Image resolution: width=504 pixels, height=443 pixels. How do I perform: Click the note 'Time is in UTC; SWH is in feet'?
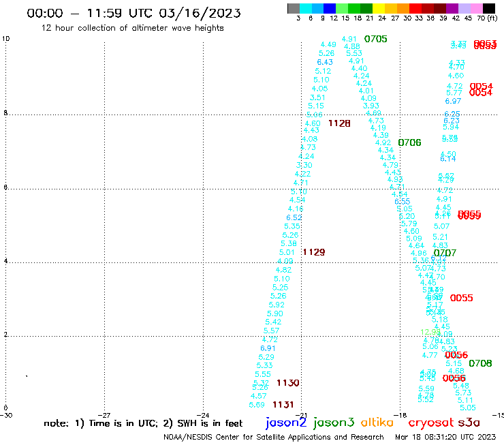(x=143, y=423)
